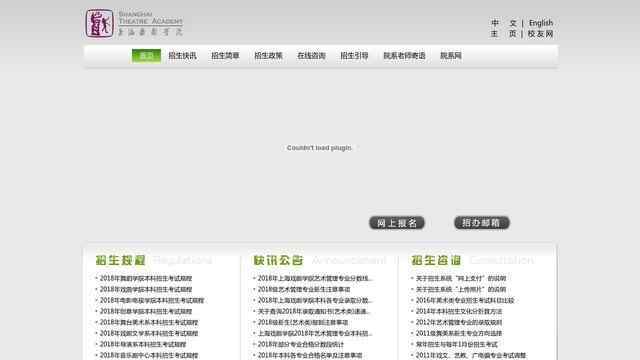Viewport: 640px width, 360px height.
Task: Open the 院系老师寄语 menu item
Action: (404, 56)
